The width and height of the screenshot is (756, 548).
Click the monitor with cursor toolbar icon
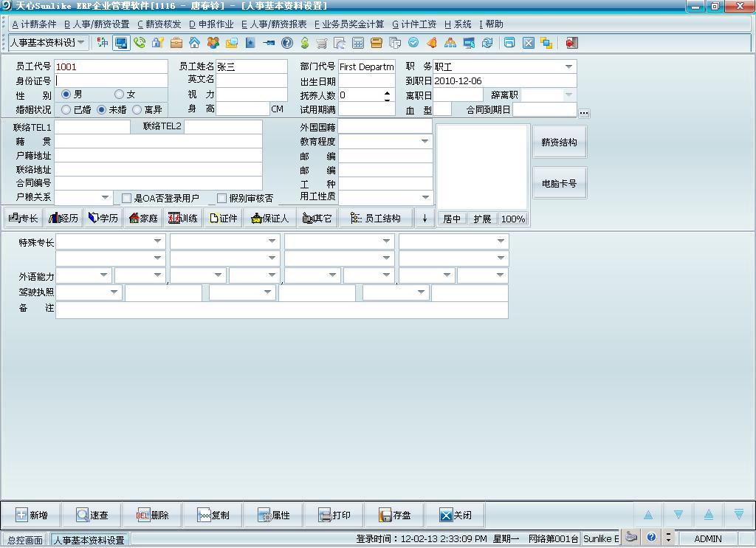click(469, 43)
